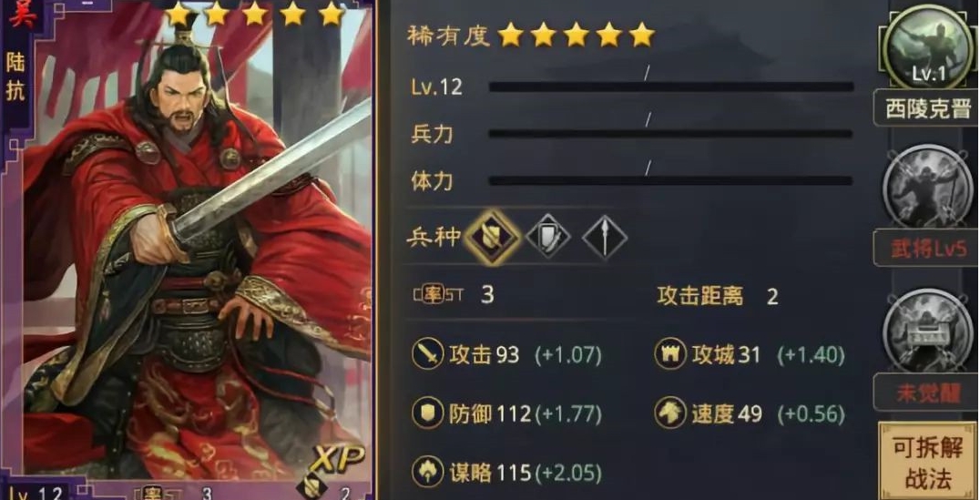Tap the 速度 horse stat icon
The image size is (980, 500).
tap(670, 413)
